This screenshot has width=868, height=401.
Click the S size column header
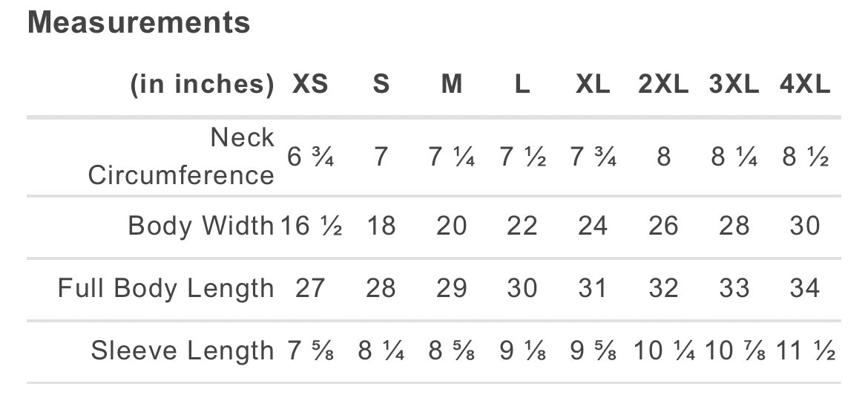pos(381,85)
